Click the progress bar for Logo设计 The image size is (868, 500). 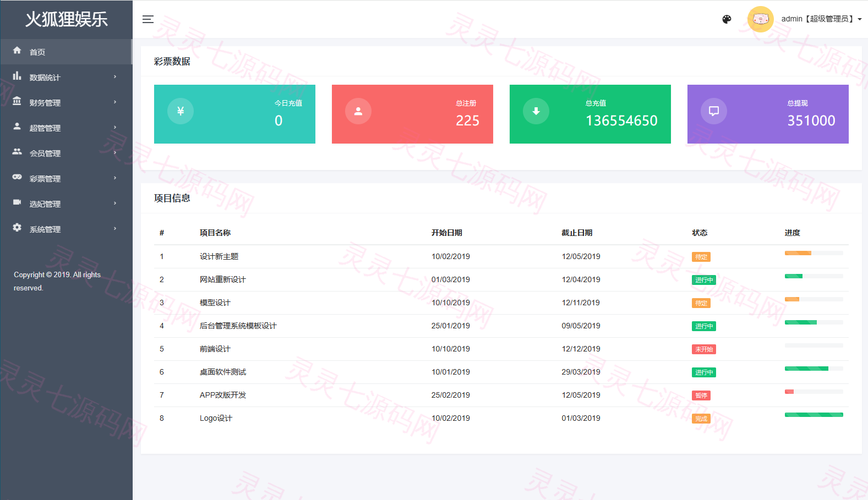point(814,415)
